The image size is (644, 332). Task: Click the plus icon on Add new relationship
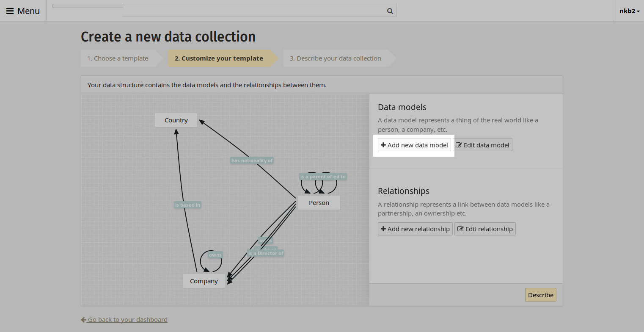(383, 229)
